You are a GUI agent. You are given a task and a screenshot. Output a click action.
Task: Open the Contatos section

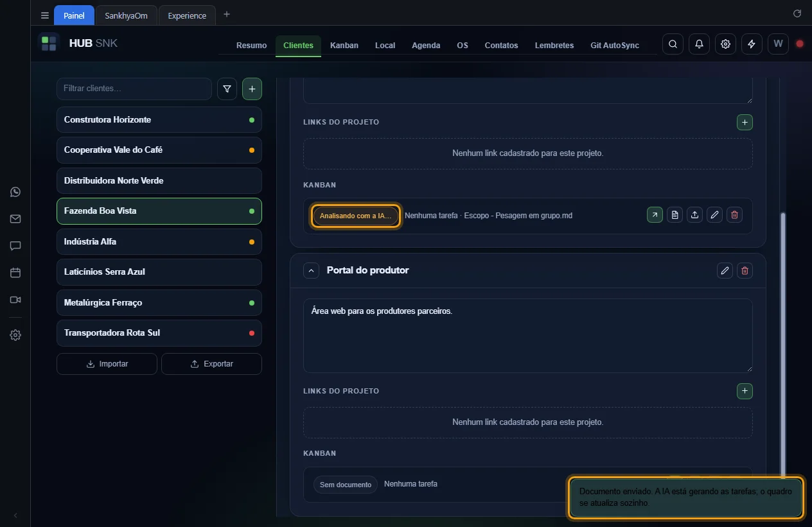(x=501, y=46)
